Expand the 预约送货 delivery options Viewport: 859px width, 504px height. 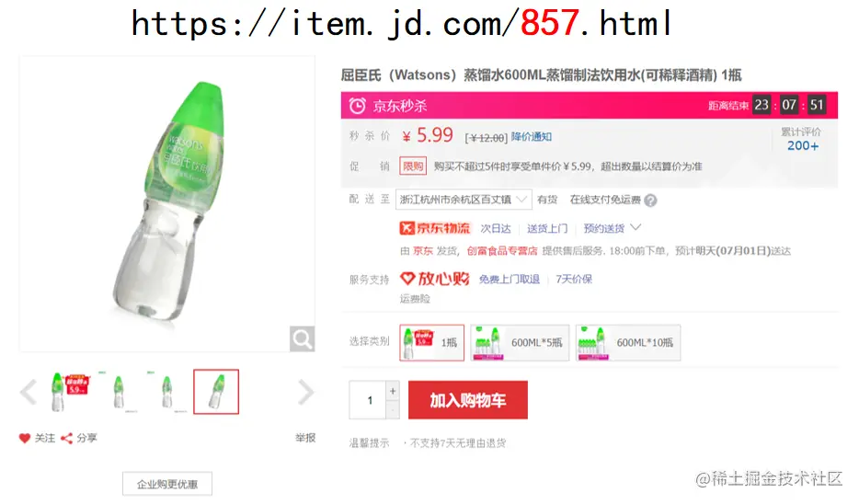pos(612,228)
